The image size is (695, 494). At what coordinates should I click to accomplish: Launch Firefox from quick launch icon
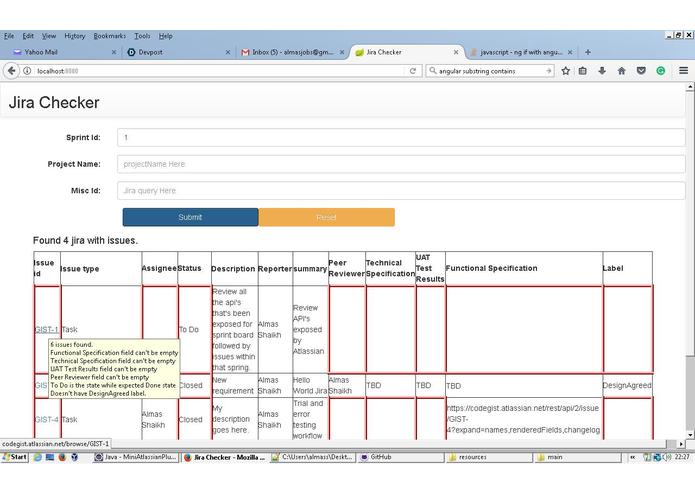(62, 457)
